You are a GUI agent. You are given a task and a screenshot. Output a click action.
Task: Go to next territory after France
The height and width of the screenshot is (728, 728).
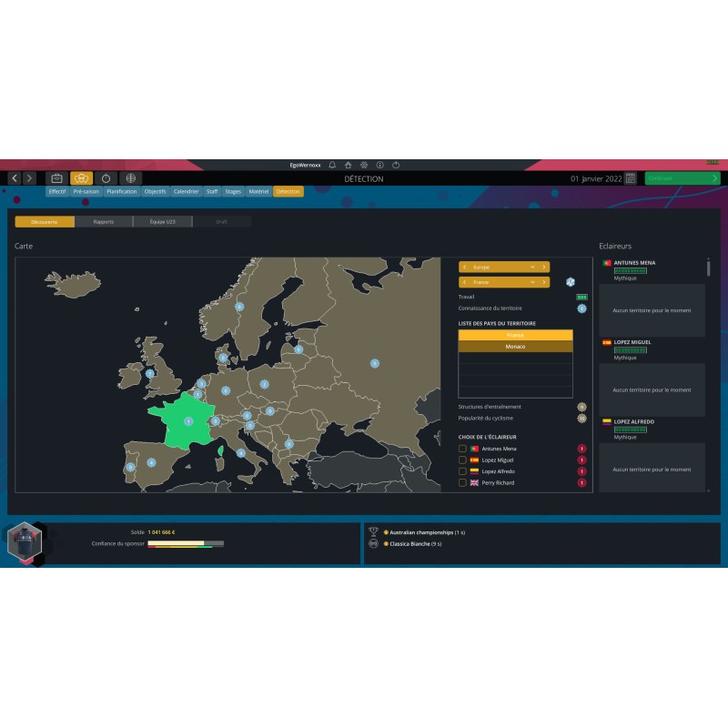[x=544, y=282]
